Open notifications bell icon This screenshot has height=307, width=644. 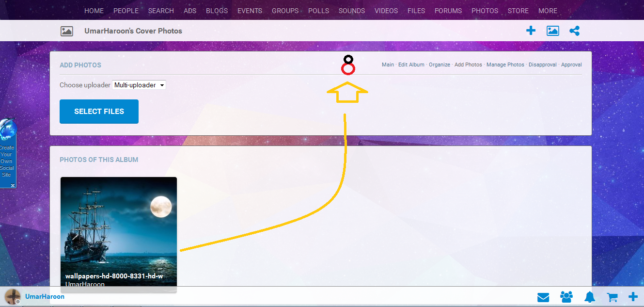point(589,297)
